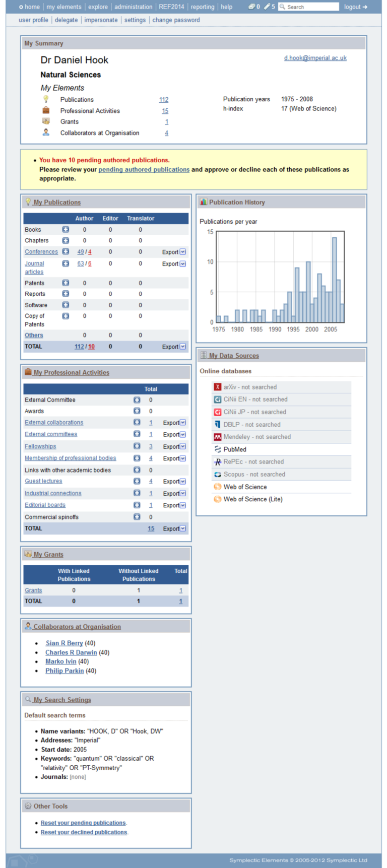
Task: Add a Reports entry with plus icon
Action: click(66, 294)
